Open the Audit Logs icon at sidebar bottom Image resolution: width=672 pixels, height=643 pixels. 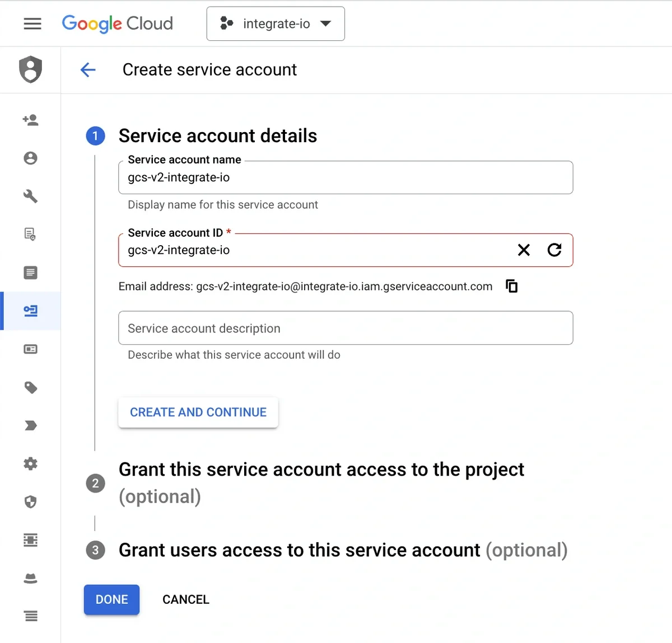pyautogui.click(x=30, y=616)
